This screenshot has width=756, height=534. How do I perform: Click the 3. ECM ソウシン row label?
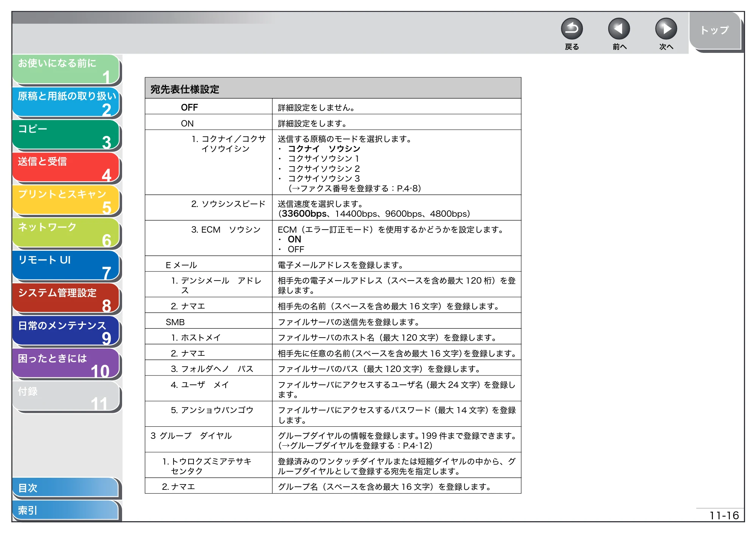coord(226,230)
